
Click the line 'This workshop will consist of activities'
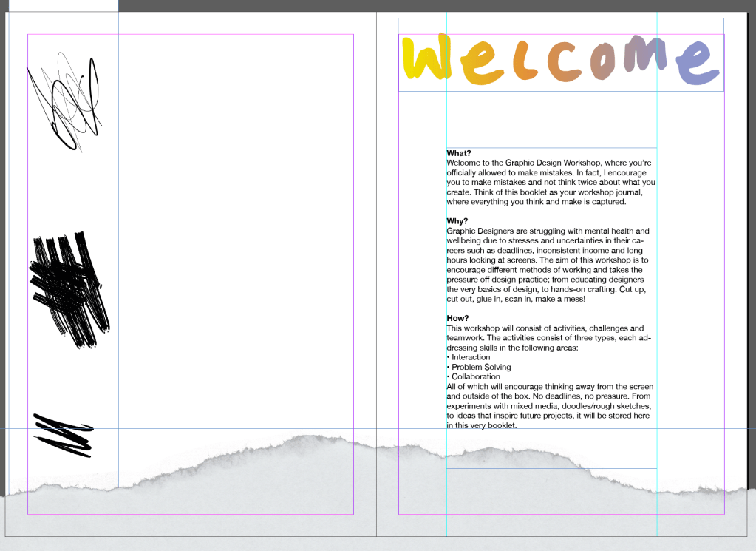point(545,328)
